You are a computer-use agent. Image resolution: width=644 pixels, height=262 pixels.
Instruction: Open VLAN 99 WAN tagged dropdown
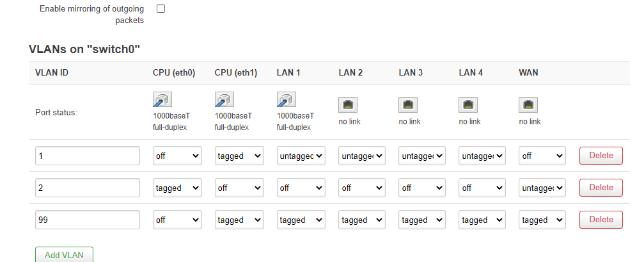[x=542, y=220]
